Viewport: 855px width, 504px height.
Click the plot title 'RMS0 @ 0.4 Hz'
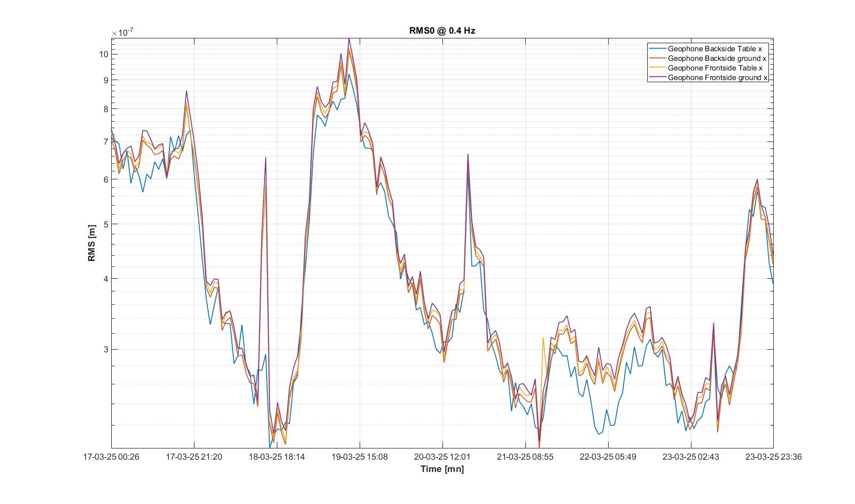(x=442, y=30)
